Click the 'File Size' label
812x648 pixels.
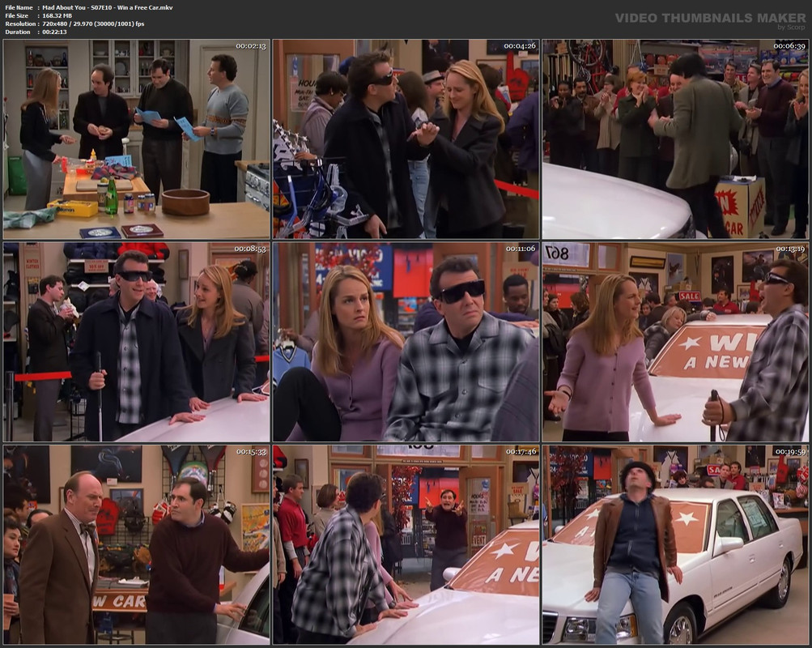pyautogui.click(x=17, y=15)
